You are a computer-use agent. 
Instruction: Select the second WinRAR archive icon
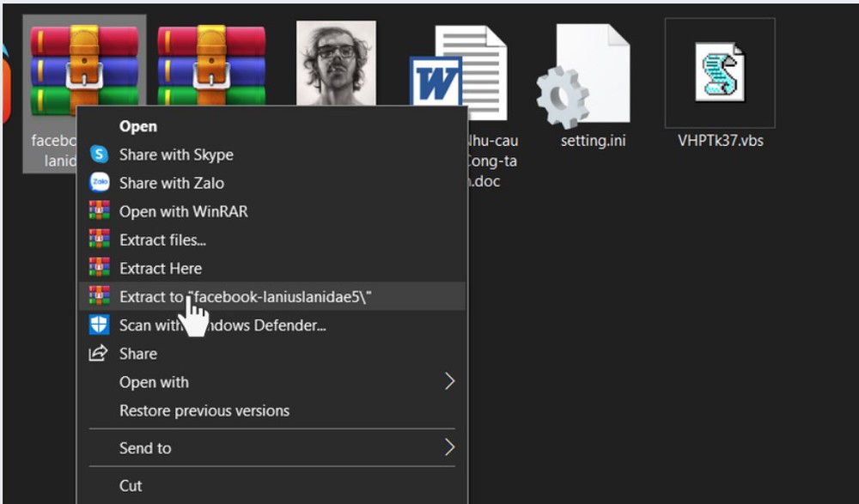point(211,64)
